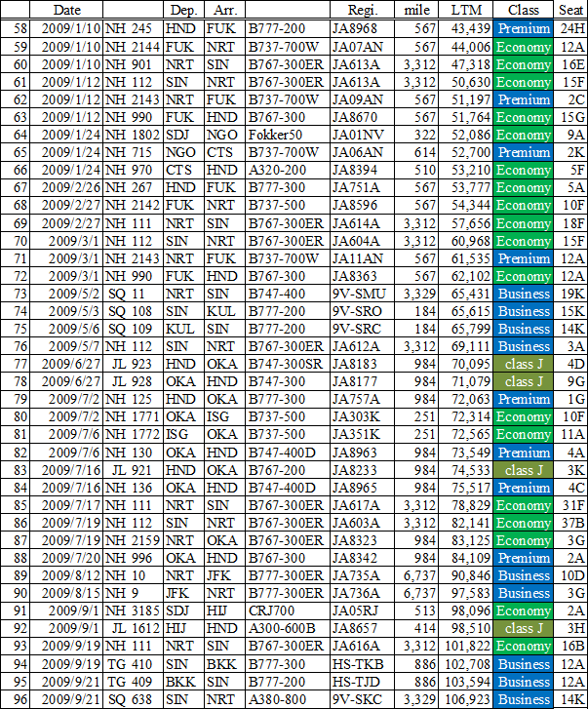Viewport: 588px width, 709px height.
Task: Select registration cell JA8963
Action: pyautogui.click(x=362, y=453)
